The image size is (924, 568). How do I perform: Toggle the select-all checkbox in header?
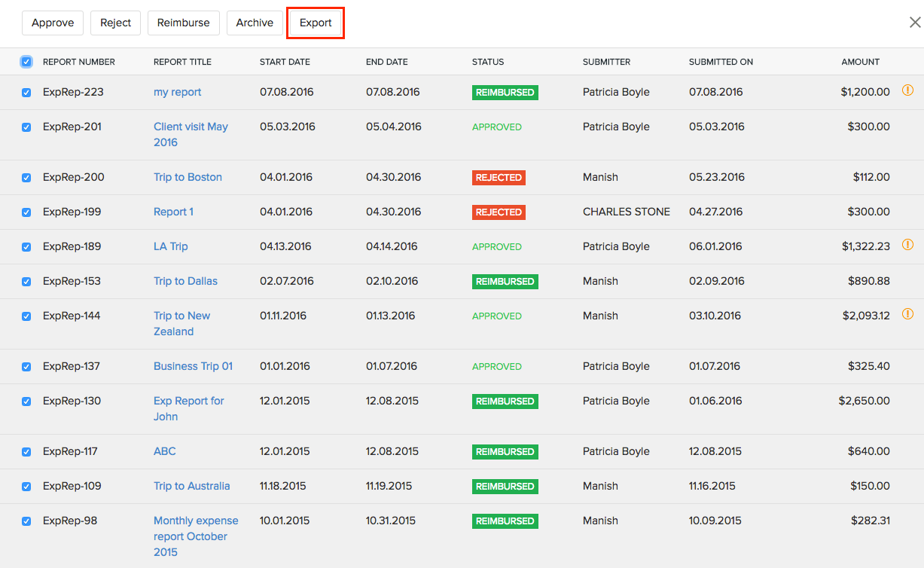click(26, 62)
